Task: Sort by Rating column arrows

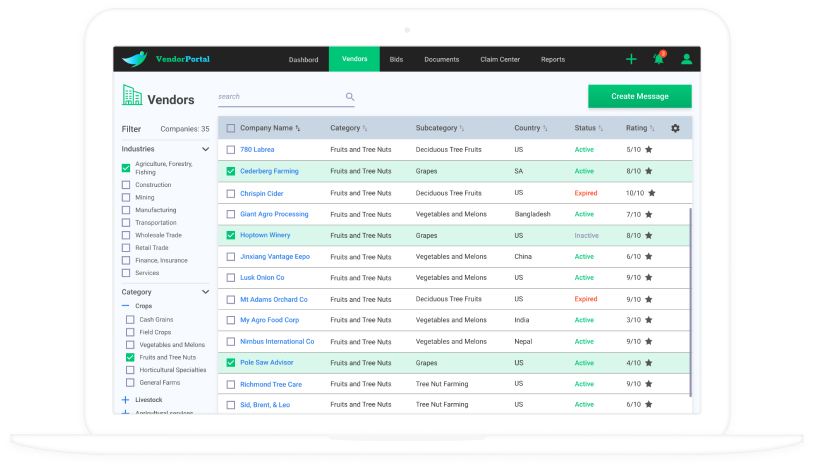Action: pyautogui.click(x=652, y=128)
